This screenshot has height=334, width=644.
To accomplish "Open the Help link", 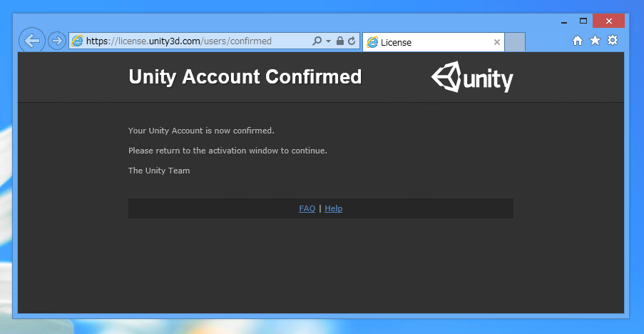I will [334, 208].
